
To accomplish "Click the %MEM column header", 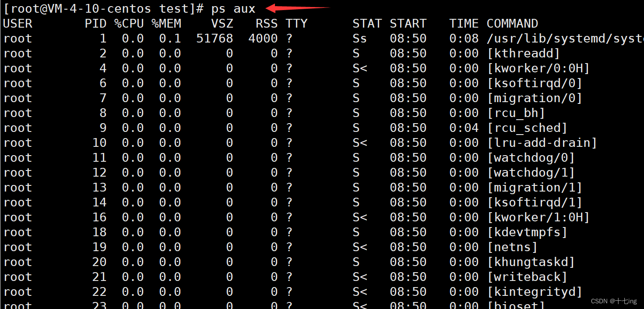I will (x=166, y=24).
